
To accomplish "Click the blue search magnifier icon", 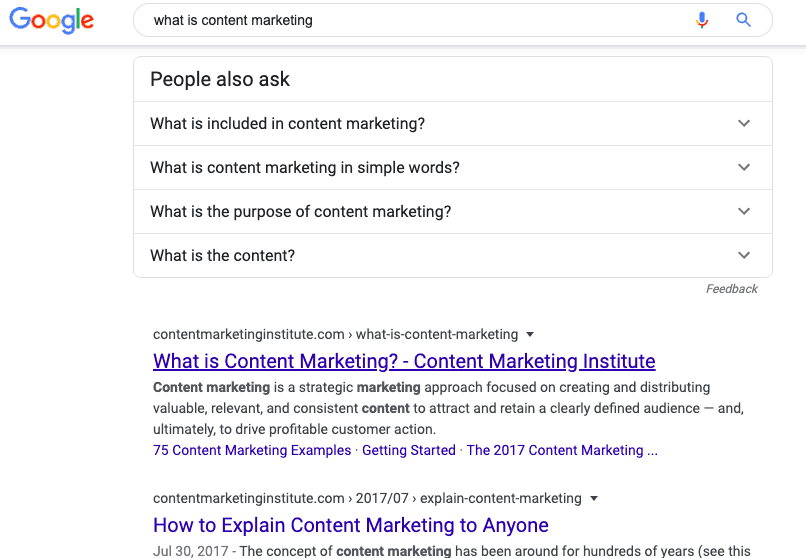I will point(743,20).
